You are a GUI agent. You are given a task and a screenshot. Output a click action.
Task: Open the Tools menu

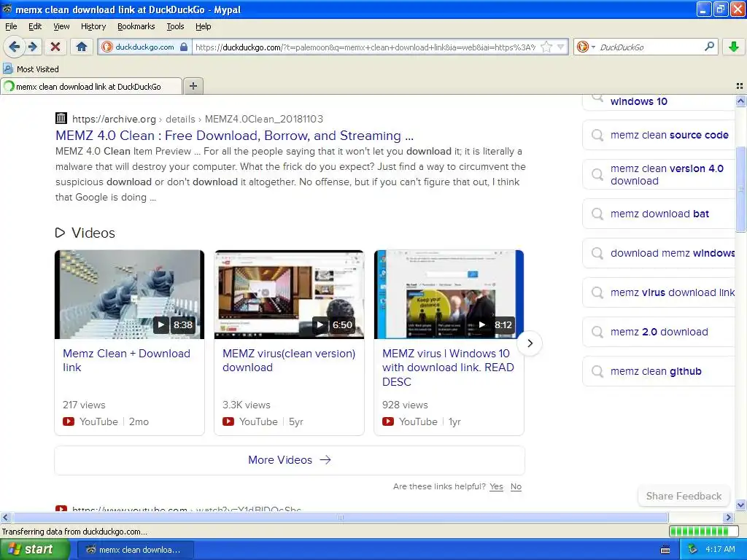(175, 26)
